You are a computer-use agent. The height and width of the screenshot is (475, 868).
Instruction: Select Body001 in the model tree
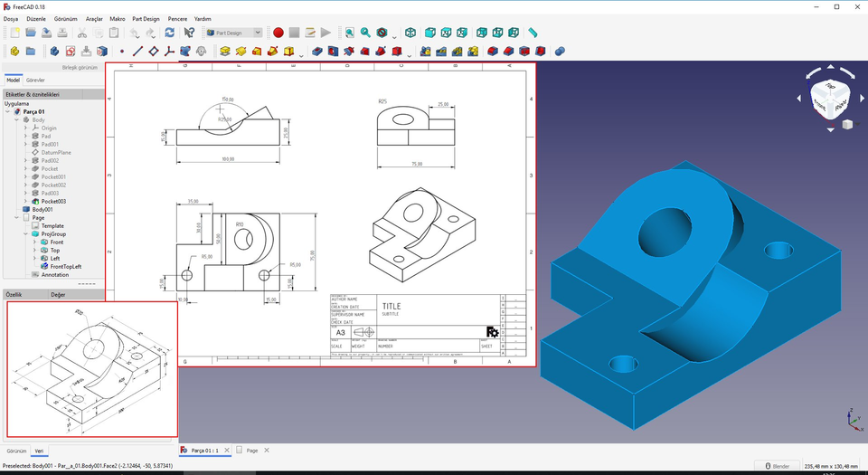click(43, 210)
